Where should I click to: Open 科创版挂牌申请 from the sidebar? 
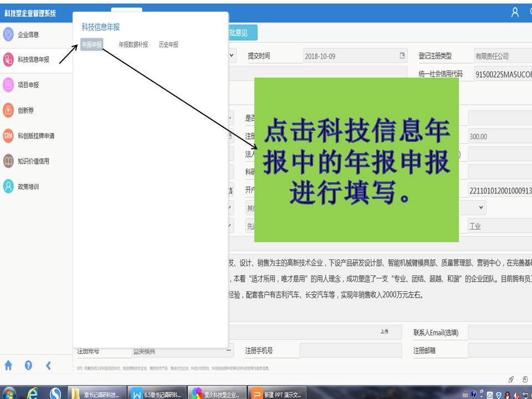pyautogui.click(x=35, y=136)
